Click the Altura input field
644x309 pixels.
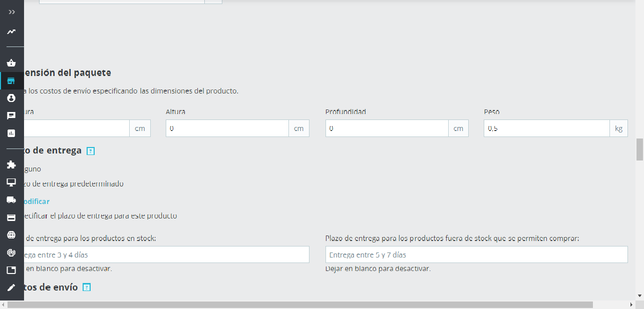coord(227,128)
